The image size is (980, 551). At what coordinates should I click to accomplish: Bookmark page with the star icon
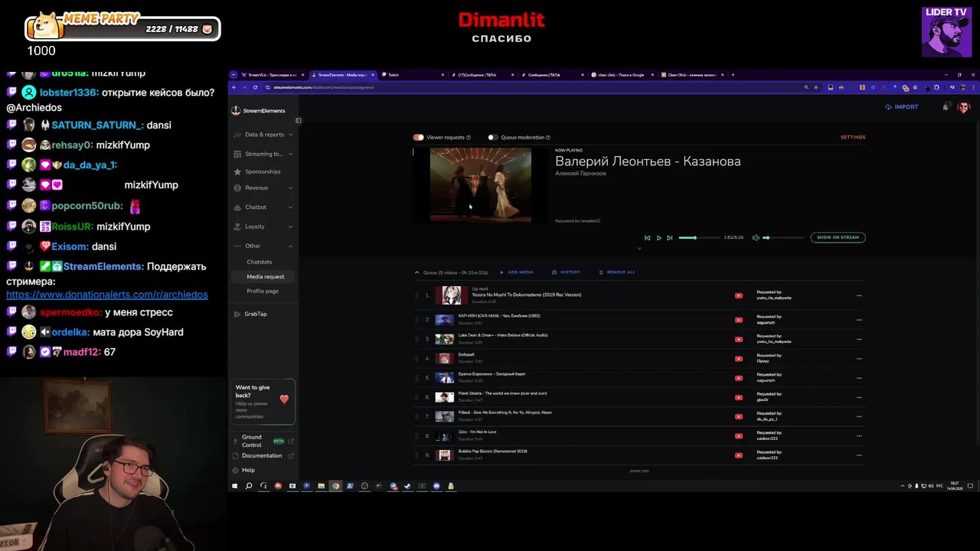click(816, 87)
